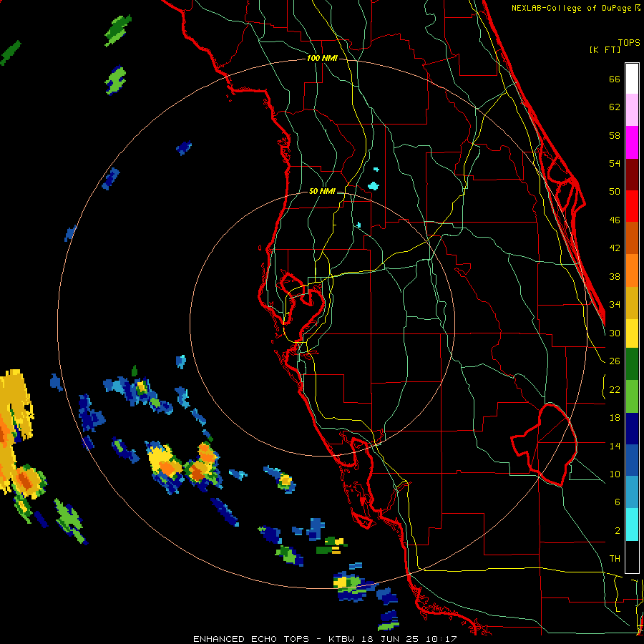The height and width of the screenshot is (644, 644).
Task: Click the legend value 50
Action: [x=615, y=192]
